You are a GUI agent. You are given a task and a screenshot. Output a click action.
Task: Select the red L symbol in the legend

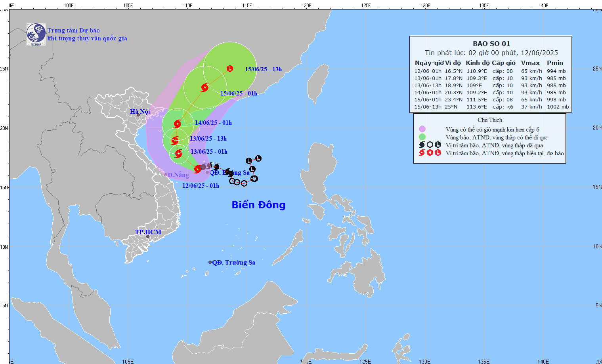[x=438, y=152]
